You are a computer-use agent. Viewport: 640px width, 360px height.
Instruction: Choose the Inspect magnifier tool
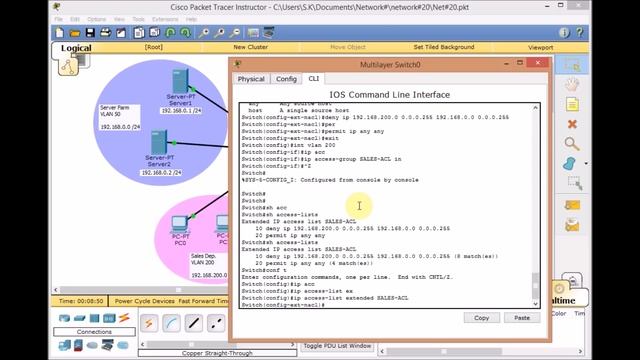click(x=572, y=144)
